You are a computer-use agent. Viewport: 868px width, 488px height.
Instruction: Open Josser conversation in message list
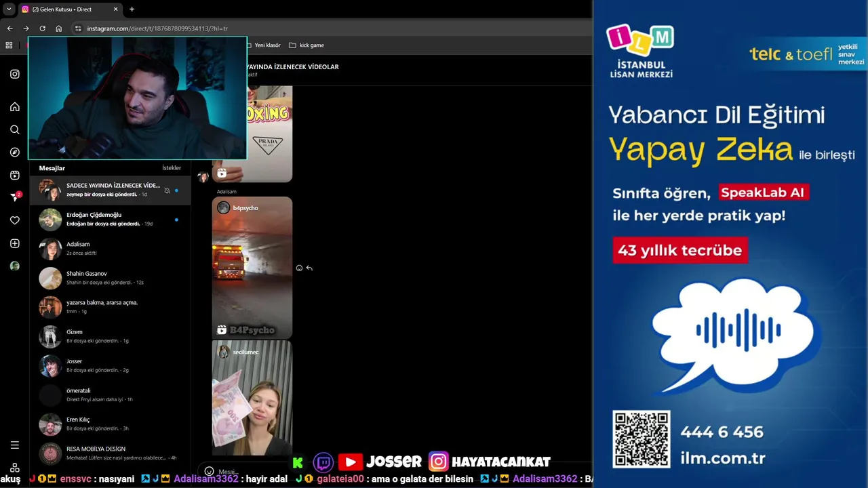tap(110, 366)
